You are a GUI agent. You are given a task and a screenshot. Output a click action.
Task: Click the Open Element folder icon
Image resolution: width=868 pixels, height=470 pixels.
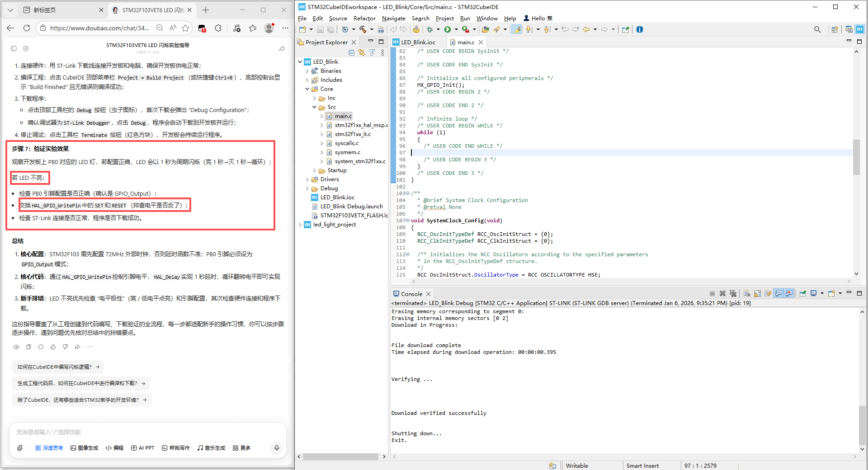(486, 29)
